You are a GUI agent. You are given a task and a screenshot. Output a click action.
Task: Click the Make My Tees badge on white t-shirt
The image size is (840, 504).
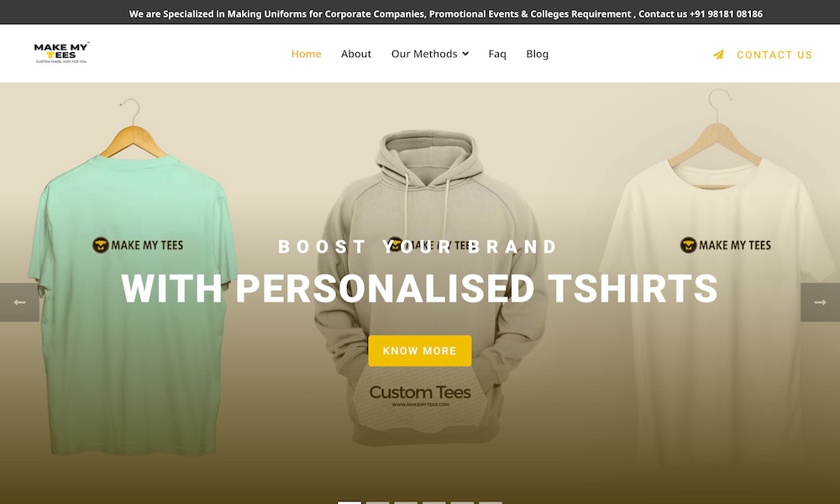point(726,245)
